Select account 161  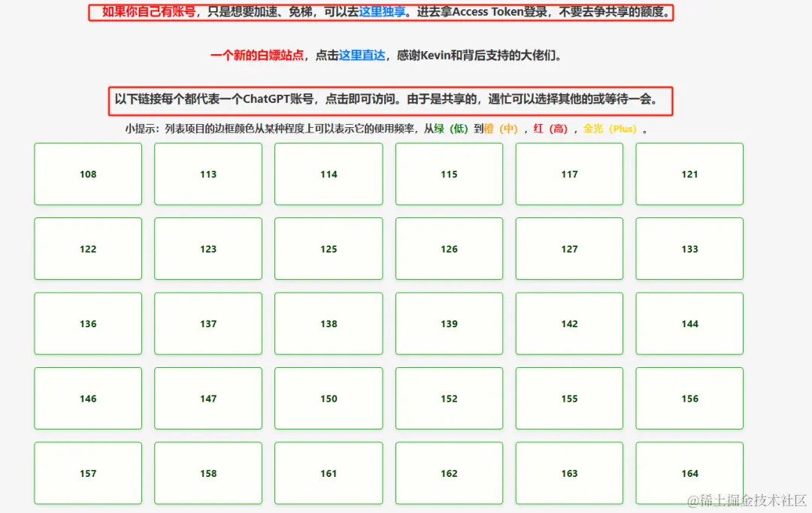(329, 473)
